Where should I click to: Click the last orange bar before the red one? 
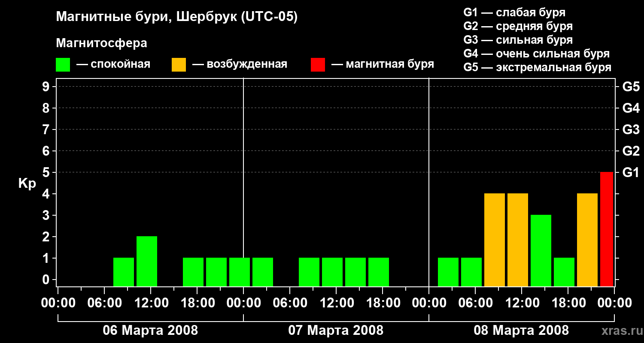coord(587,240)
